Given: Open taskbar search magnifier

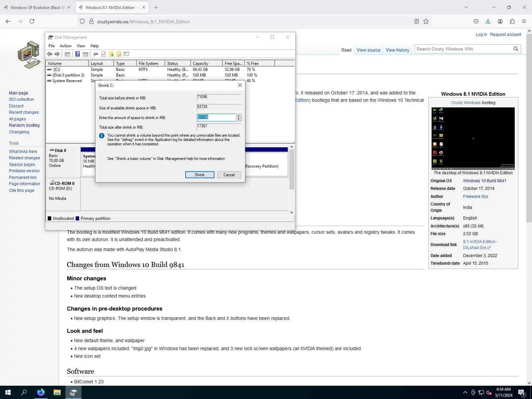Looking at the screenshot, I should (24, 392).
